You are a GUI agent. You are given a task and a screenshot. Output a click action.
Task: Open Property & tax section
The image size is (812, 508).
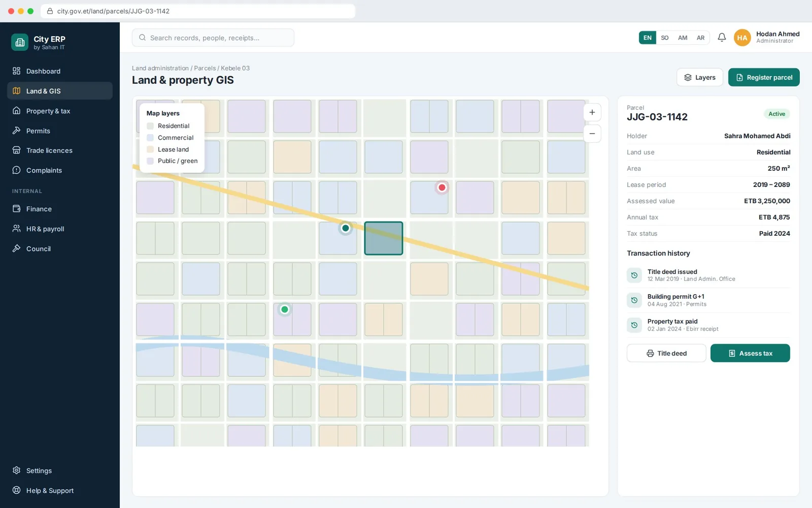[x=60, y=111]
